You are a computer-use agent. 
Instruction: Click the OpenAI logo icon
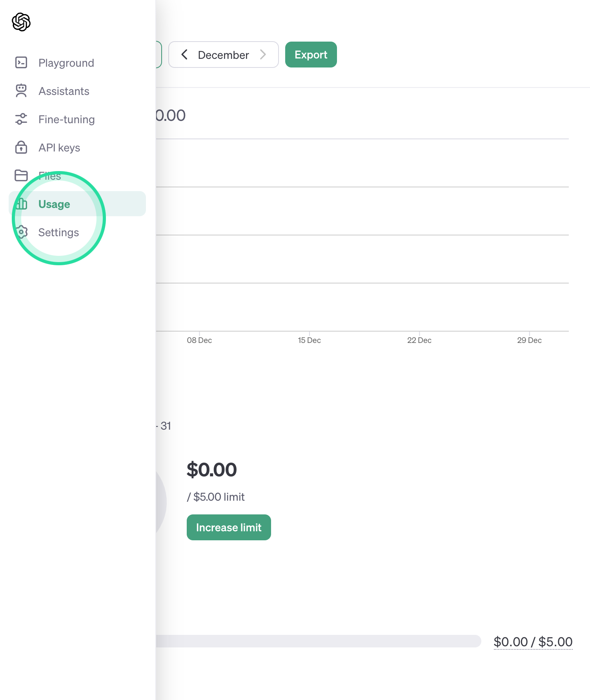pos(21,22)
